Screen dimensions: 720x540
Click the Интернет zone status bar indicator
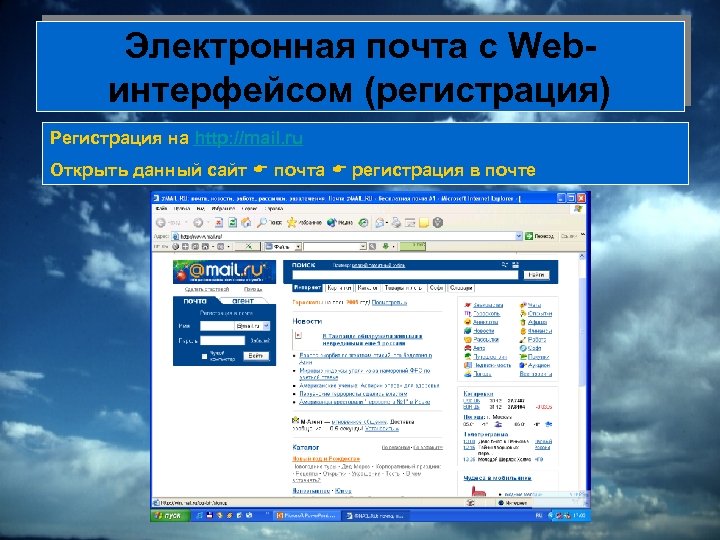tap(513, 503)
